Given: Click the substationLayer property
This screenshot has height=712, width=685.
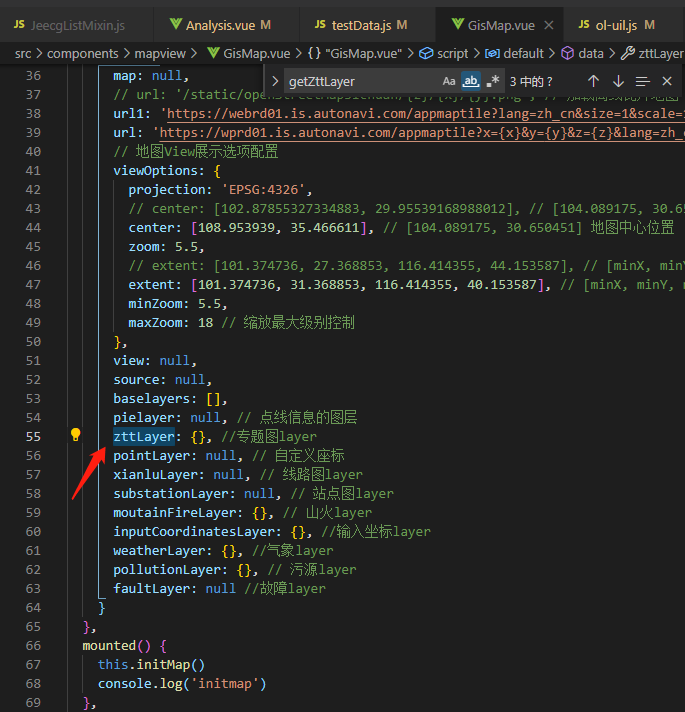Looking at the screenshot, I should tap(174, 494).
